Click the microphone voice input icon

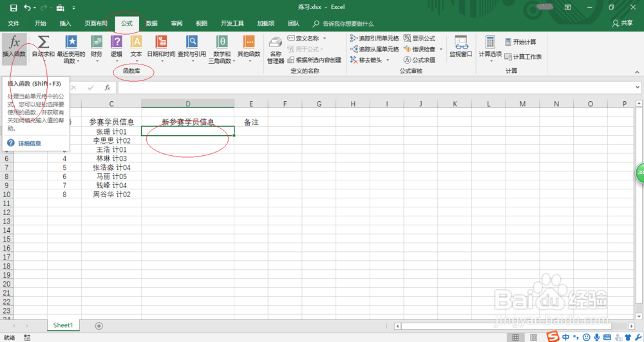pos(597,337)
